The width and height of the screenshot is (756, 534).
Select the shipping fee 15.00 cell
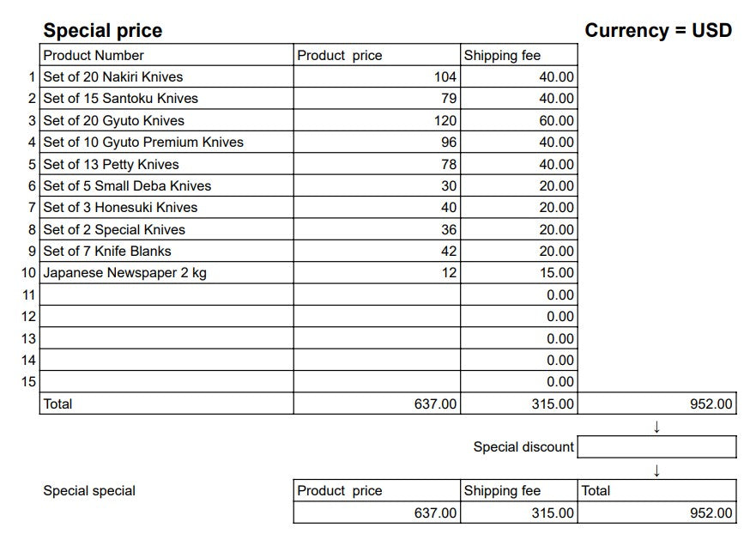tap(519, 273)
